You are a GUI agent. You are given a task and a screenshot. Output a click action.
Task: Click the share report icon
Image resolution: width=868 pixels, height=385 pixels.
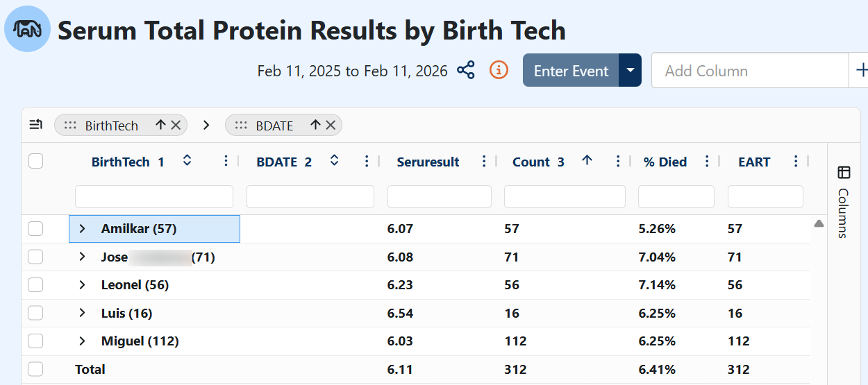tap(466, 70)
